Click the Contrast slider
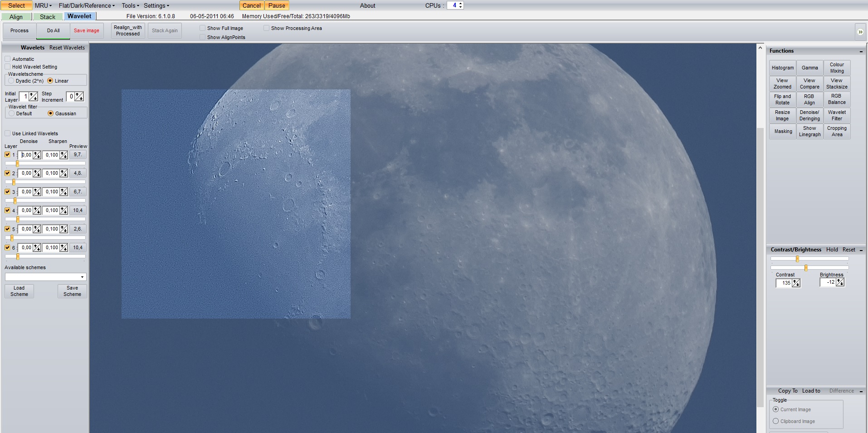Screen dimensions: 868x433 point(809,259)
